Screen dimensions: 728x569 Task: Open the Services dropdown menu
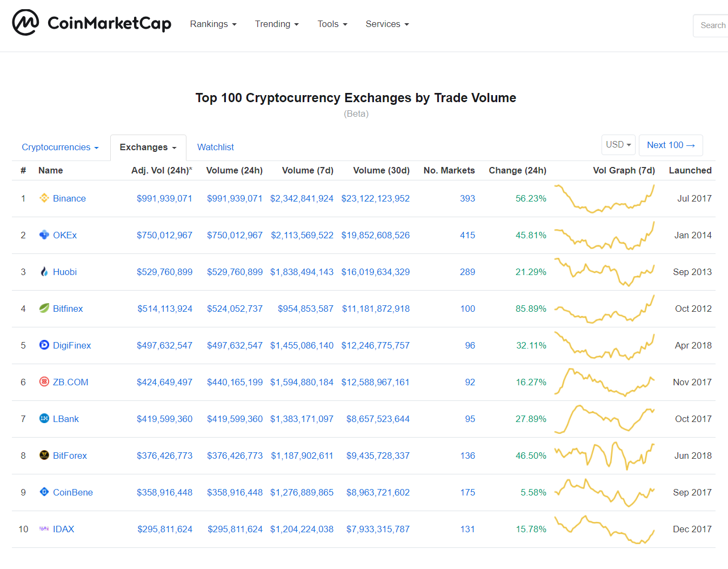387,24
